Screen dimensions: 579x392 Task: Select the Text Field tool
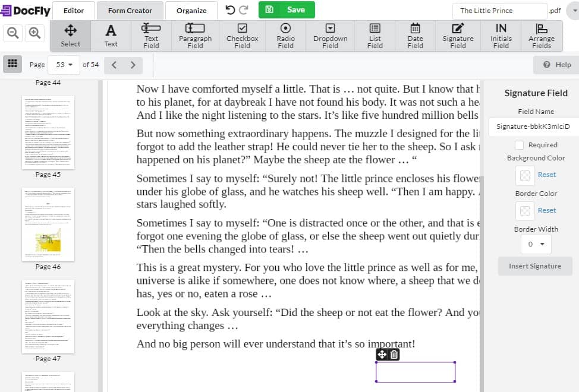pos(152,36)
